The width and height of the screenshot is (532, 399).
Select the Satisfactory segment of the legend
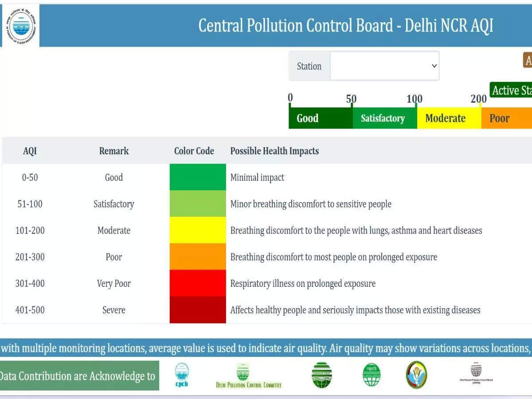click(384, 118)
